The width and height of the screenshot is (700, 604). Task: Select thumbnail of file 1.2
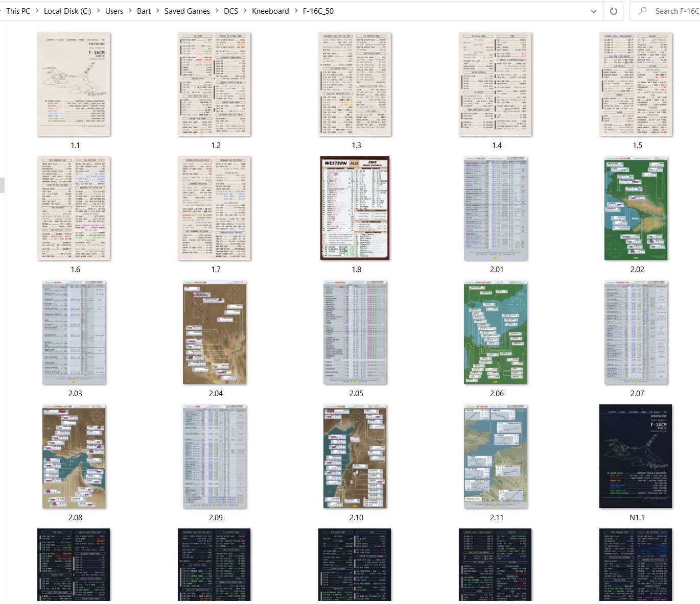215,84
